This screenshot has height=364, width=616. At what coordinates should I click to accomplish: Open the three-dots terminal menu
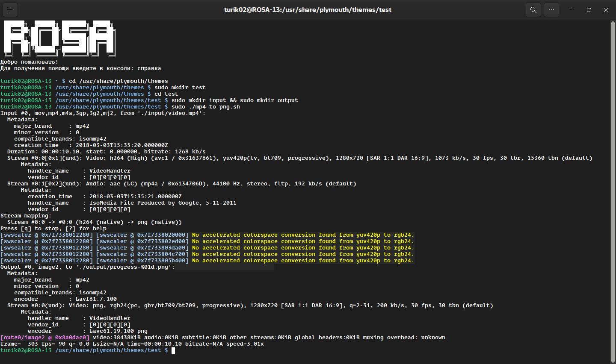coord(551,10)
